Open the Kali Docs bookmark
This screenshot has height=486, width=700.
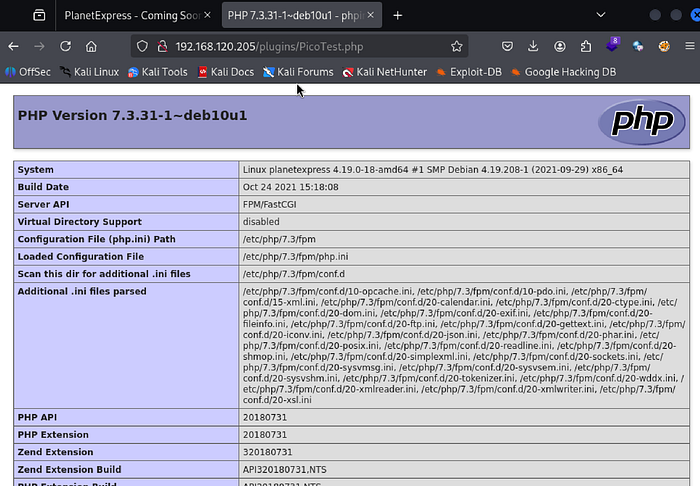pyautogui.click(x=226, y=72)
